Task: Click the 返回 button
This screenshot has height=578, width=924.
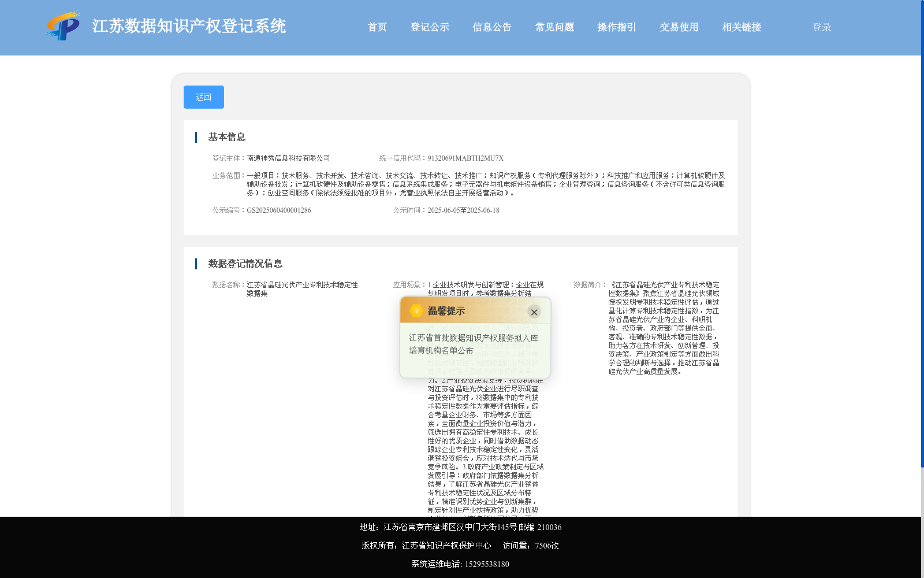Action: click(204, 97)
